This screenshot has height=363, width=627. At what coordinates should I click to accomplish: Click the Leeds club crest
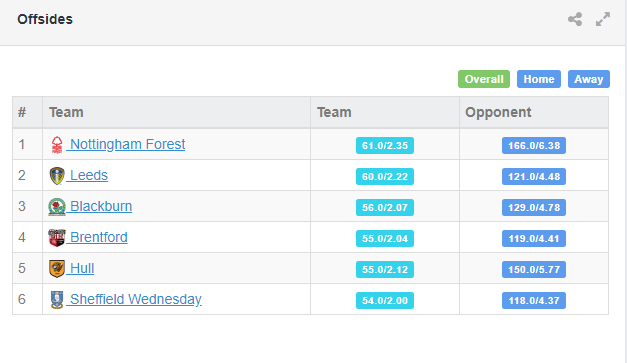(x=57, y=176)
